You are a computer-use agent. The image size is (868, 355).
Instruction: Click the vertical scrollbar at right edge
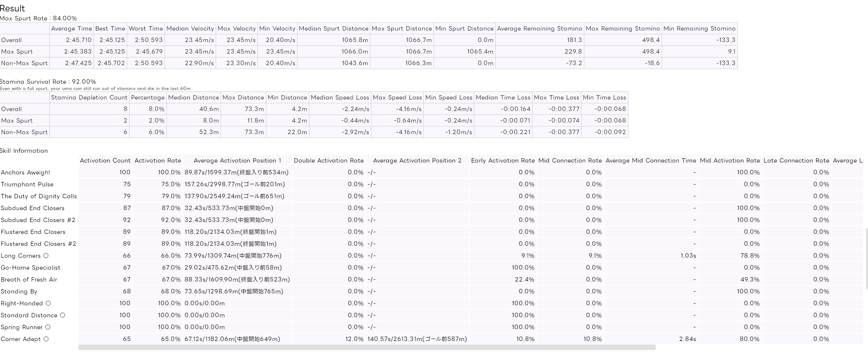tap(866, 259)
